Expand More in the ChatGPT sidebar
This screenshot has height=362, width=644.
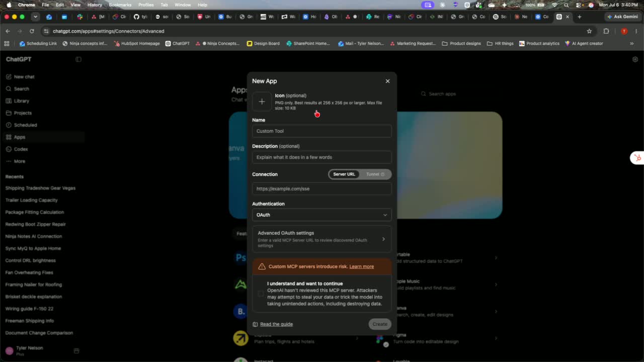(x=19, y=161)
